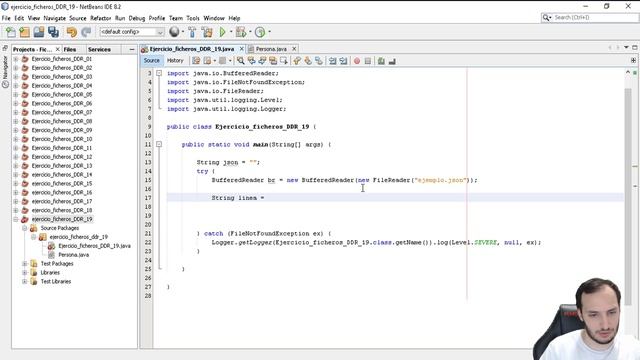Expand the Test Packages node
Screen dimensions: 640x360
pos(25,264)
